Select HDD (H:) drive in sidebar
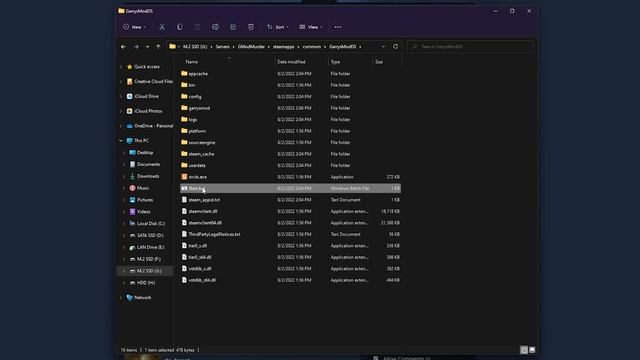Viewport: 640px width, 360px height. pos(142,283)
